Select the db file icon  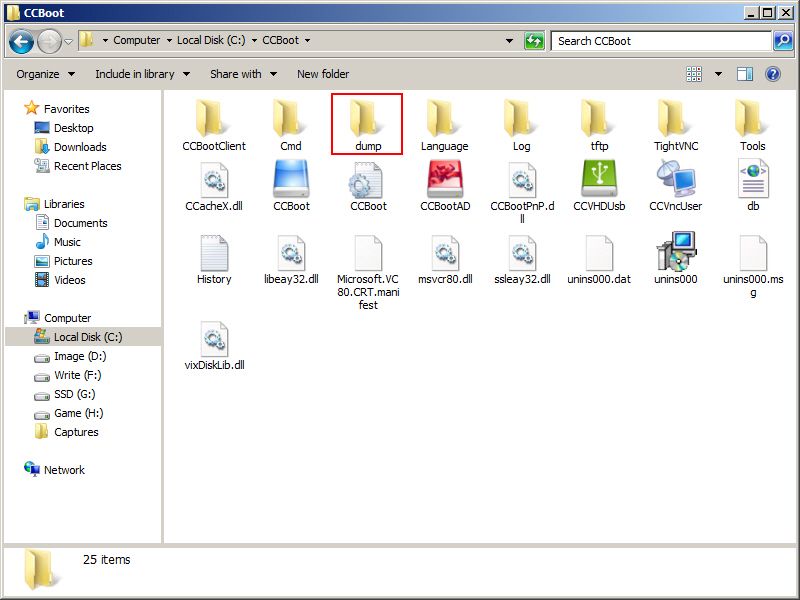[x=753, y=187]
